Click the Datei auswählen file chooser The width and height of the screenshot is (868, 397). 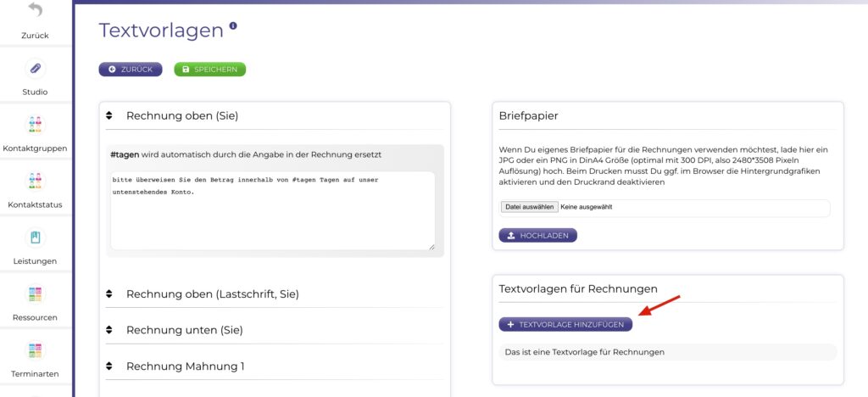(x=529, y=207)
